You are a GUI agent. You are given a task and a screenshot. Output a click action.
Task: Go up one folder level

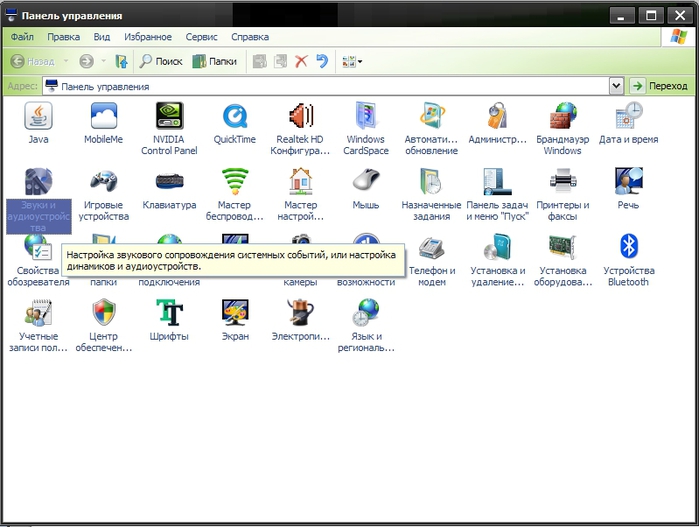(121, 61)
